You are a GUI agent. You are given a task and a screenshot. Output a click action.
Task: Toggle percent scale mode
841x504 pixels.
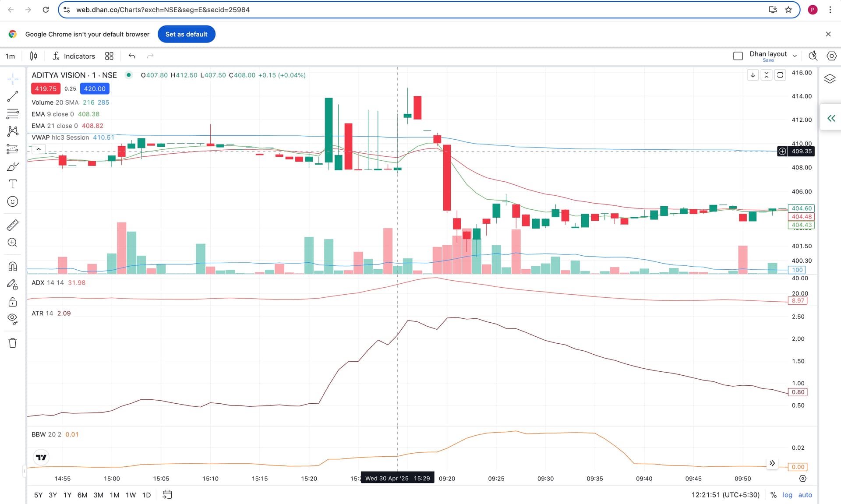(774, 495)
